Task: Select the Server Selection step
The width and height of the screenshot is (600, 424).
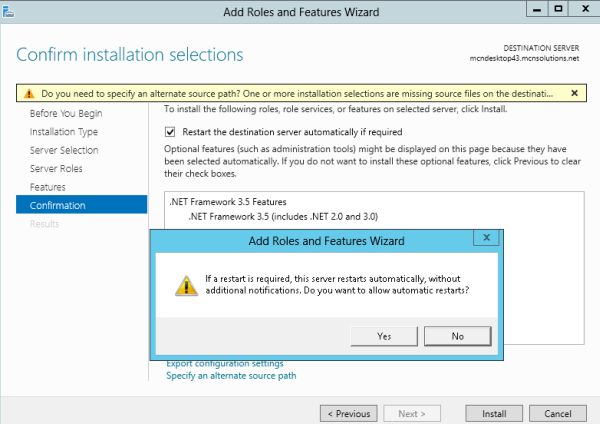Action: point(64,150)
